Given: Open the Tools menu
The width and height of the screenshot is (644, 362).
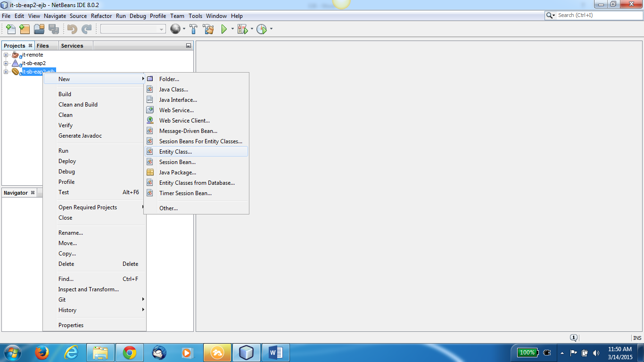Looking at the screenshot, I should [195, 16].
